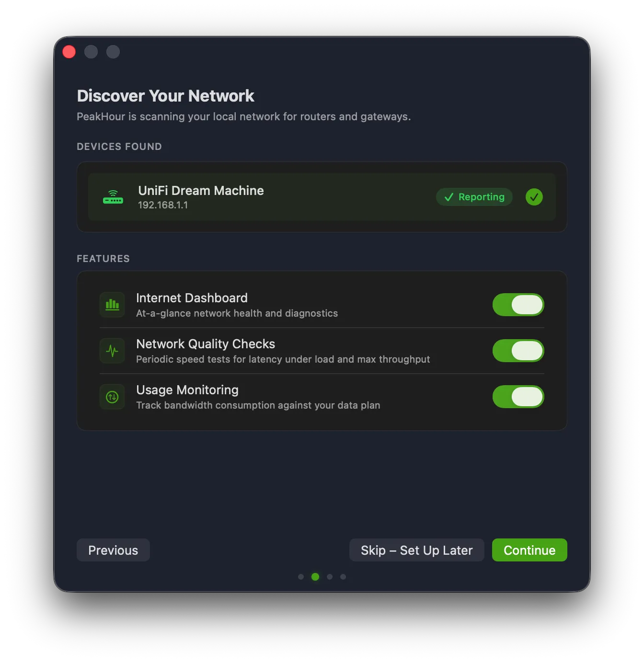The height and width of the screenshot is (663, 644).
Task: Turn off Usage Monitoring switch
Action: point(518,397)
